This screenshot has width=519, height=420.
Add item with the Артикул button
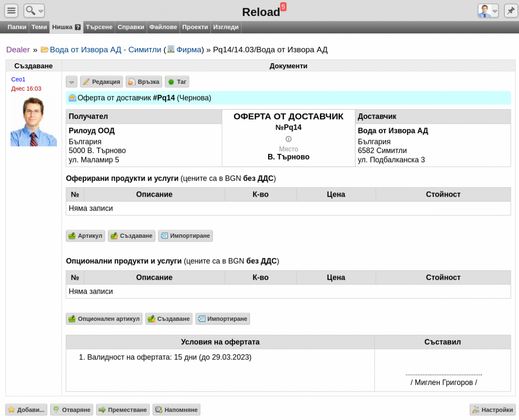[x=85, y=236]
